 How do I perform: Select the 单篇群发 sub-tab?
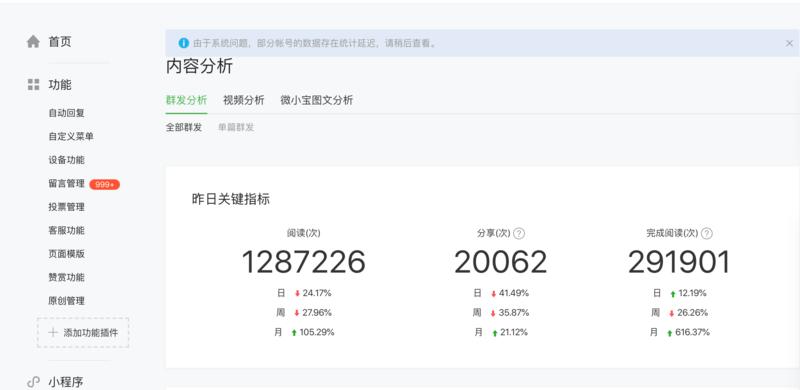pyautogui.click(x=236, y=128)
